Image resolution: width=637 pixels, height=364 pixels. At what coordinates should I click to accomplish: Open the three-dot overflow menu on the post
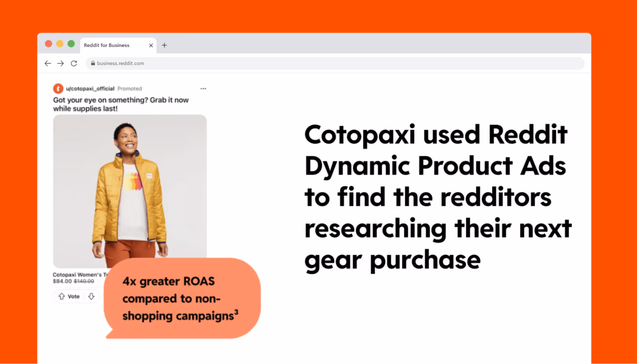tap(203, 89)
